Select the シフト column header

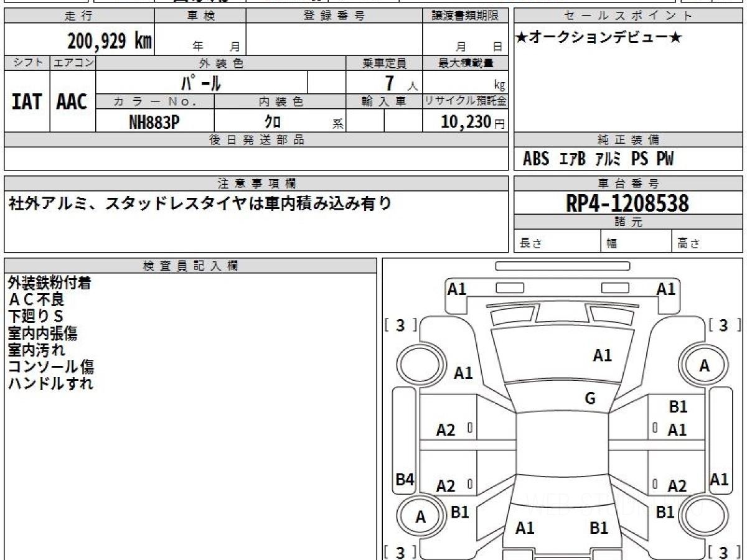(27, 63)
